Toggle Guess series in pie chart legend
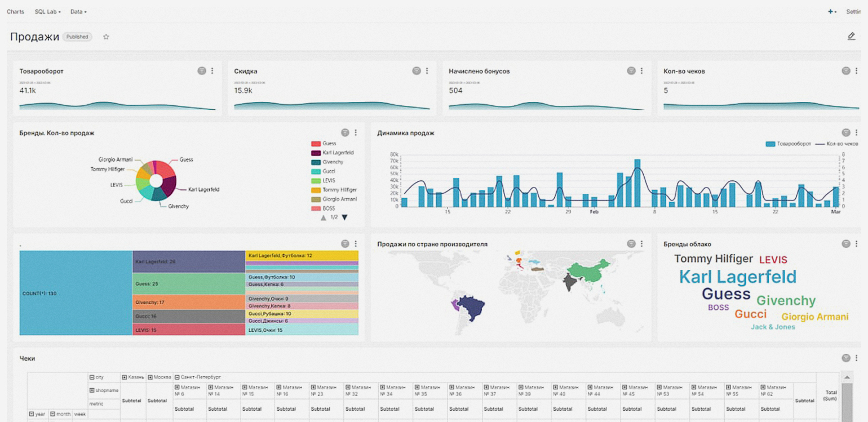This screenshot has width=868, height=422. click(329, 144)
